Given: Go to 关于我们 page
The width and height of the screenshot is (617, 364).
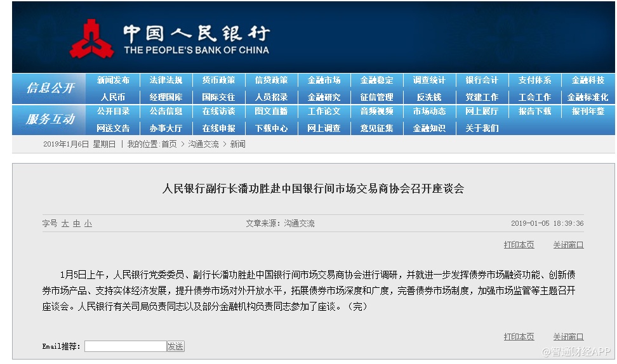Looking at the screenshot, I should click(x=482, y=128).
